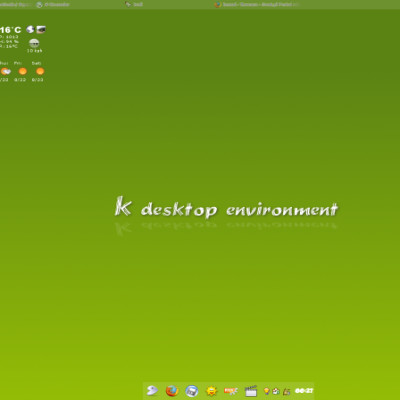Click the globe icon in the weather widget

[x=30, y=29]
